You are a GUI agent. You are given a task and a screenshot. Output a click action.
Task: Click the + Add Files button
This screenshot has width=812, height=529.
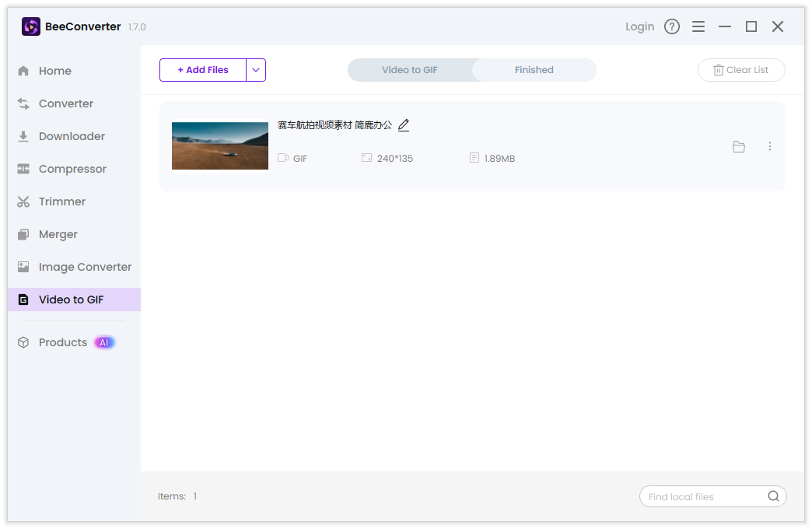point(203,70)
